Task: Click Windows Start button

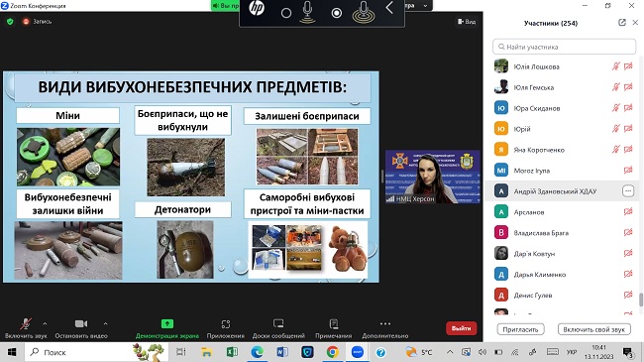Action: pyautogui.click(x=12, y=352)
